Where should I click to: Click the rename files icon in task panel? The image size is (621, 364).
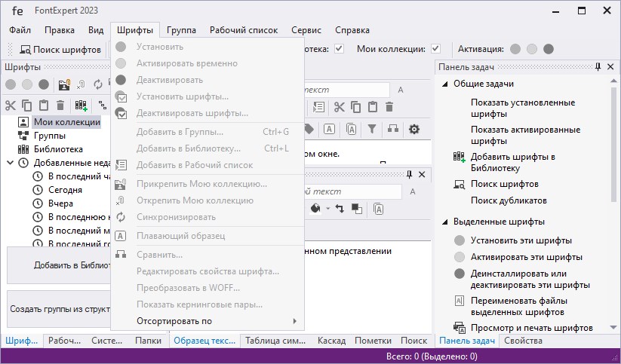click(459, 301)
